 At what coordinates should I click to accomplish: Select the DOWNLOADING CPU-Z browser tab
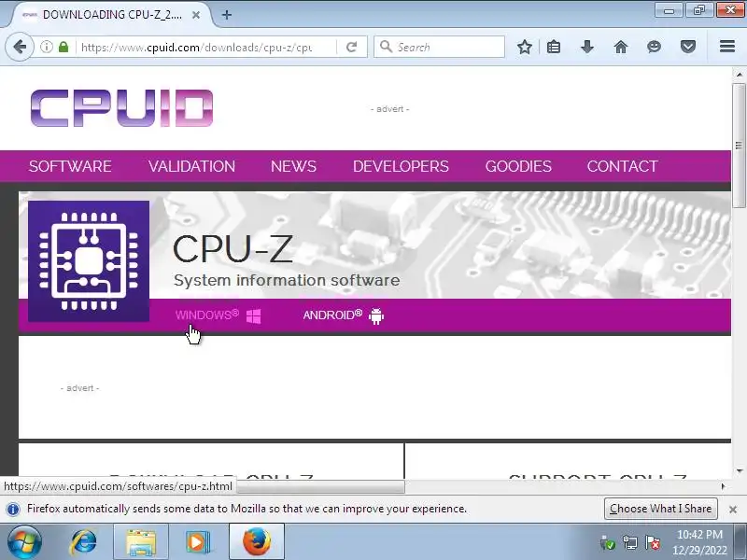pos(112,15)
